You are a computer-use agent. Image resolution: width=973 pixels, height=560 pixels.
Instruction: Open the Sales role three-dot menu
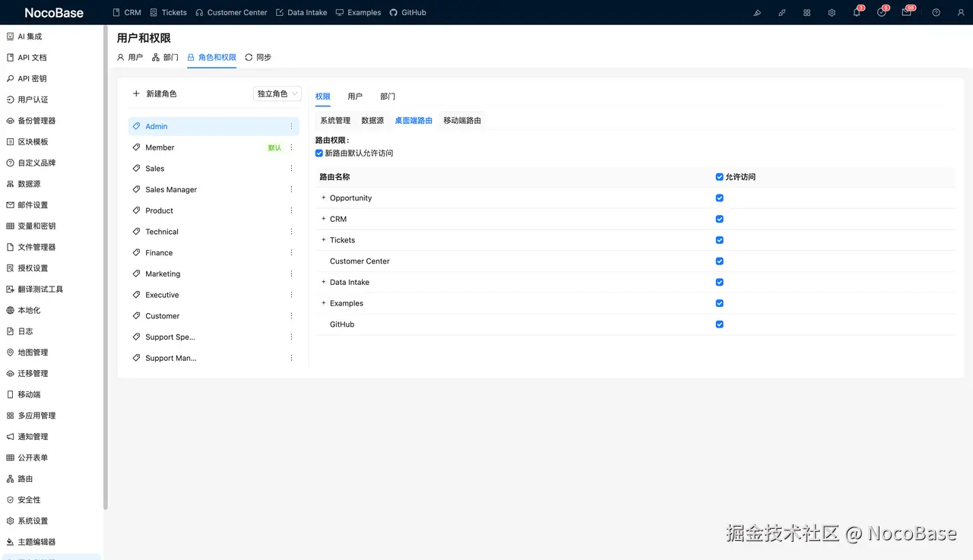(291, 169)
